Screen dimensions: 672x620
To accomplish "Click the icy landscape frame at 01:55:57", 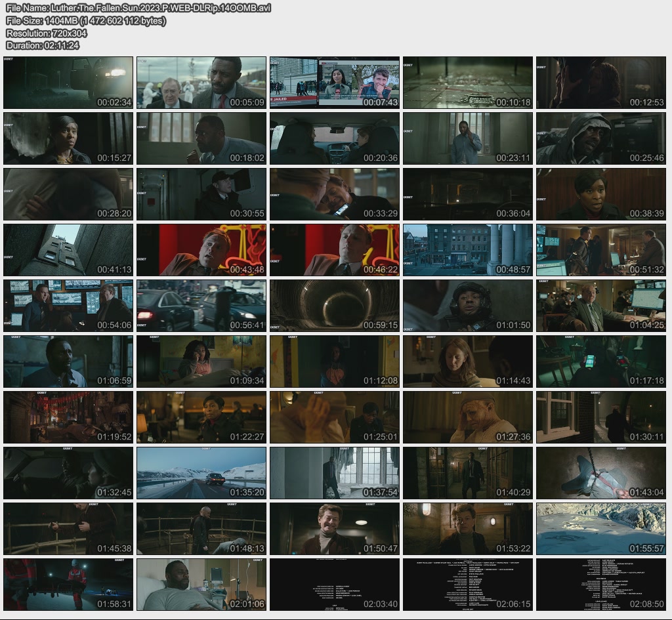I will click(x=601, y=529).
